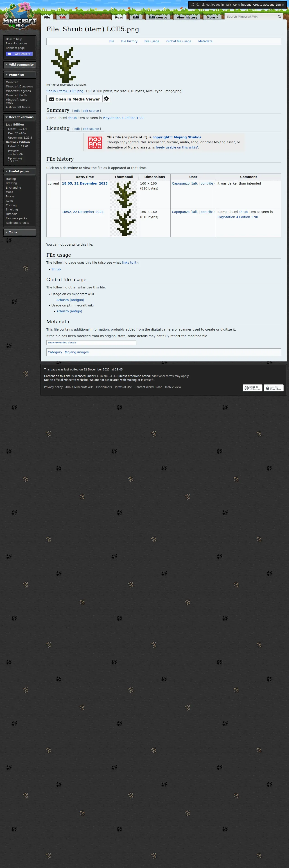The height and width of the screenshot is (868, 289).
Task: Click the Mobile view footer link
Action: pyautogui.click(x=173, y=387)
